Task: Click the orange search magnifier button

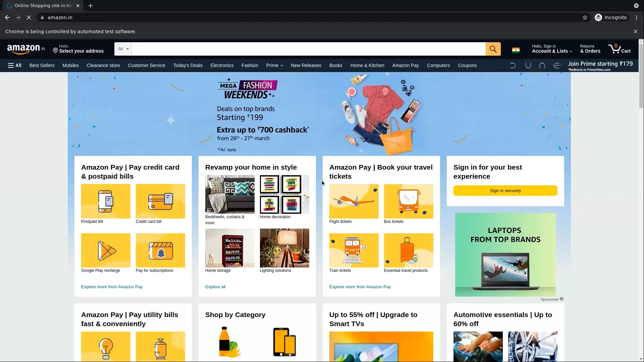Action: click(x=493, y=49)
